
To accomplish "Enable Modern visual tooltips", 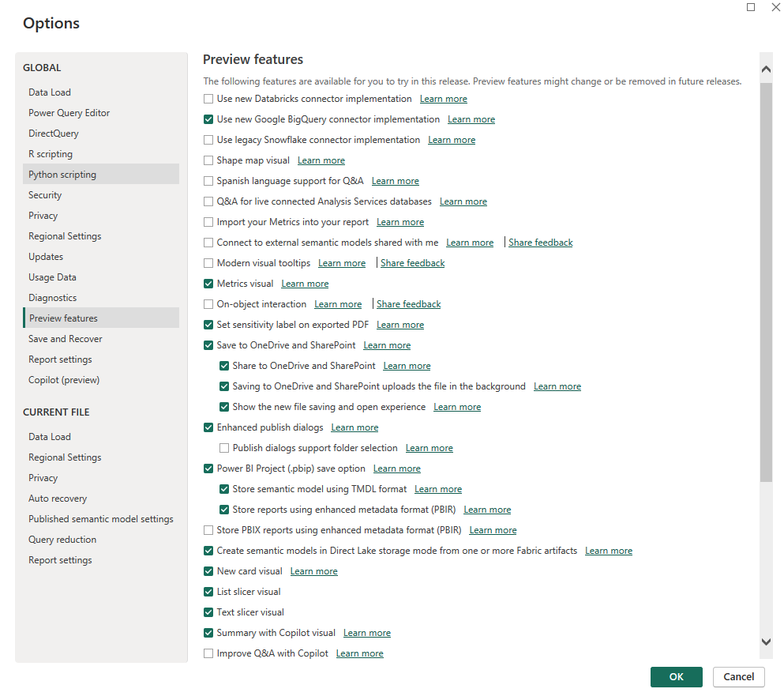I will tap(208, 262).
